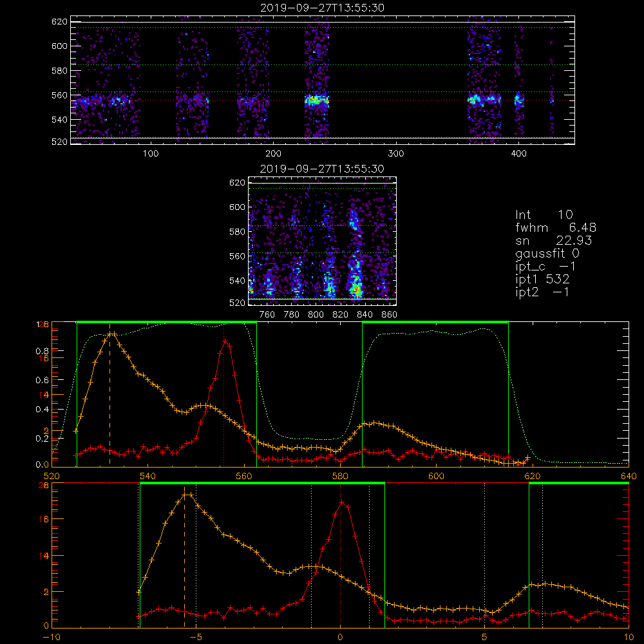Click brightest emission blob in top spectrogram
644x644 pixels.
coord(316,100)
